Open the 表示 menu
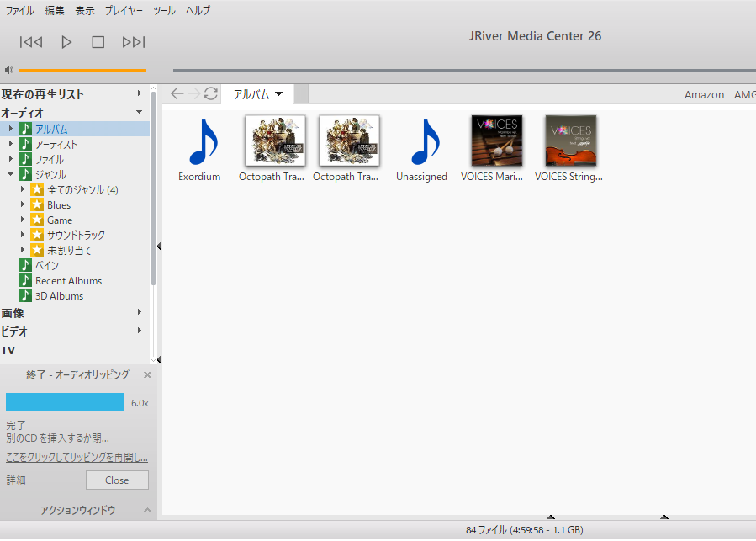 point(84,10)
